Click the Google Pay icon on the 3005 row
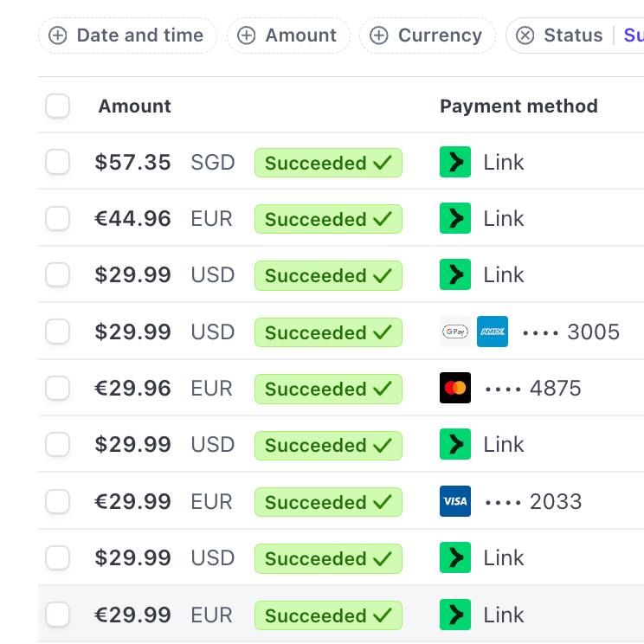 (455, 332)
